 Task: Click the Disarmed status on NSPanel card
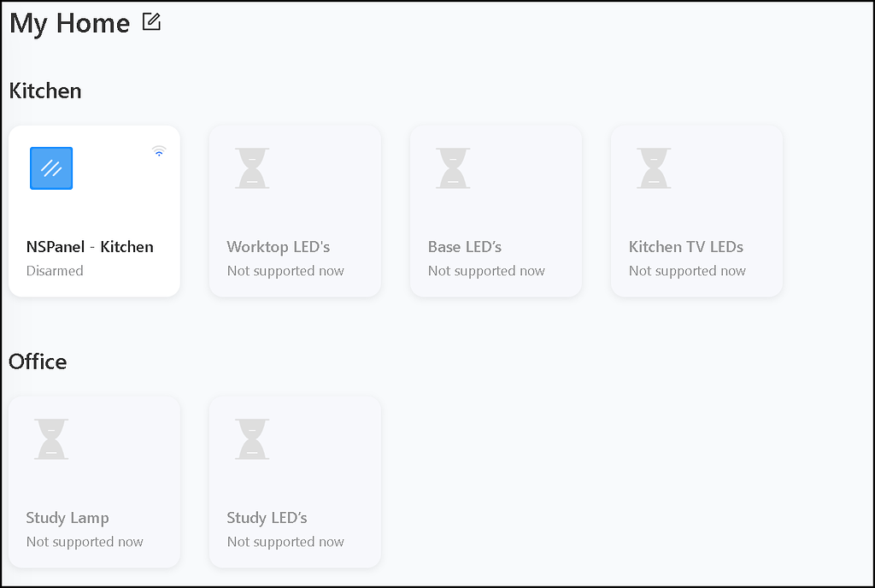coord(55,271)
